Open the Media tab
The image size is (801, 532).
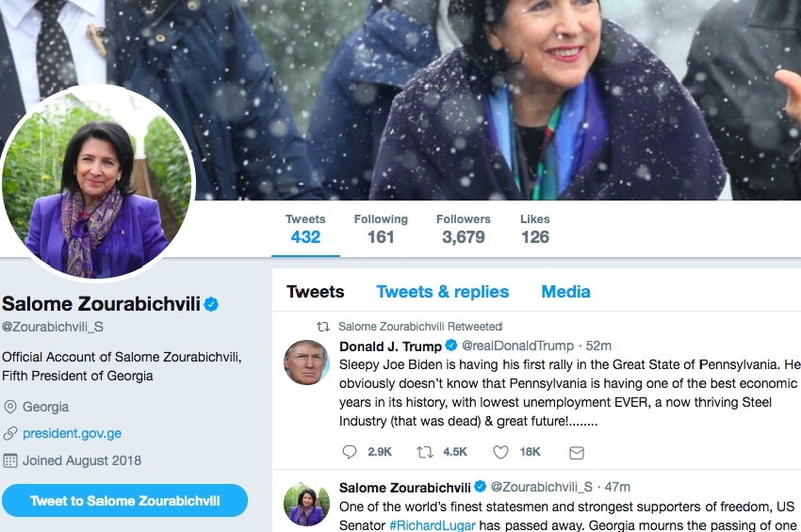click(565, 292)
